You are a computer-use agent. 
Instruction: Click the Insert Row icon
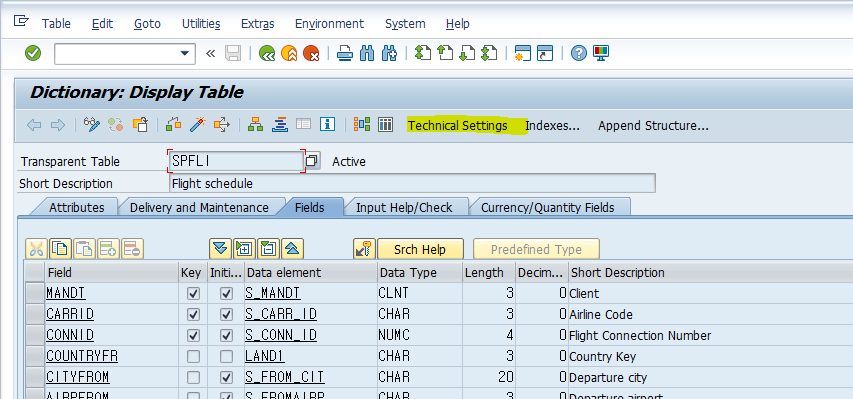[108, 249]
